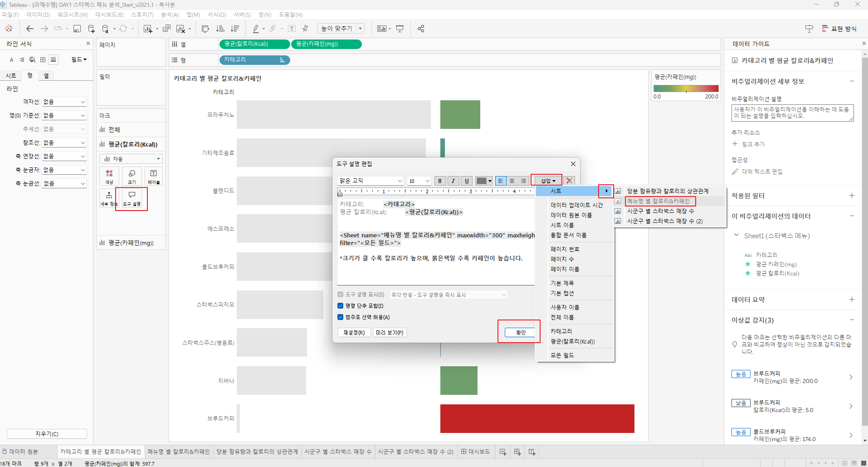
Task: Click the 미리 보기(P) button
Action: (390, 333)
